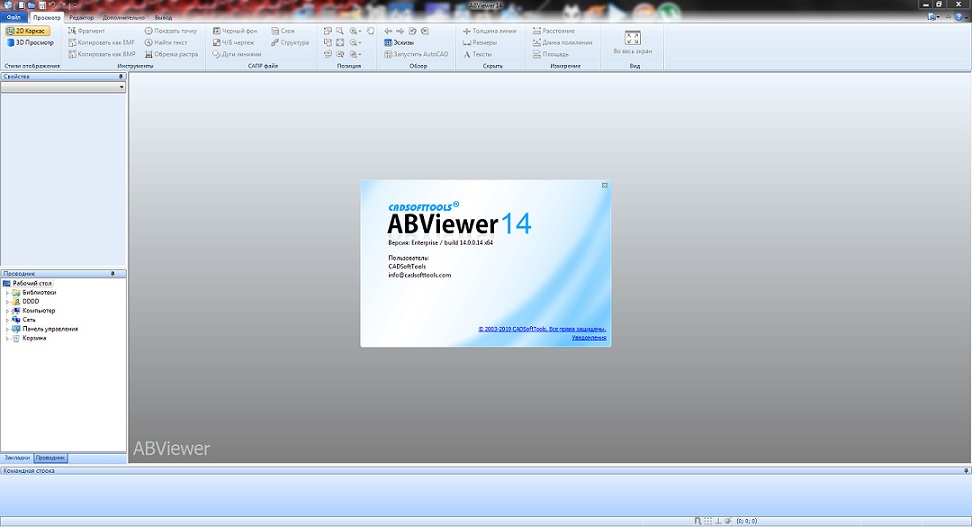Select the 2D Каркас display style

27,30
